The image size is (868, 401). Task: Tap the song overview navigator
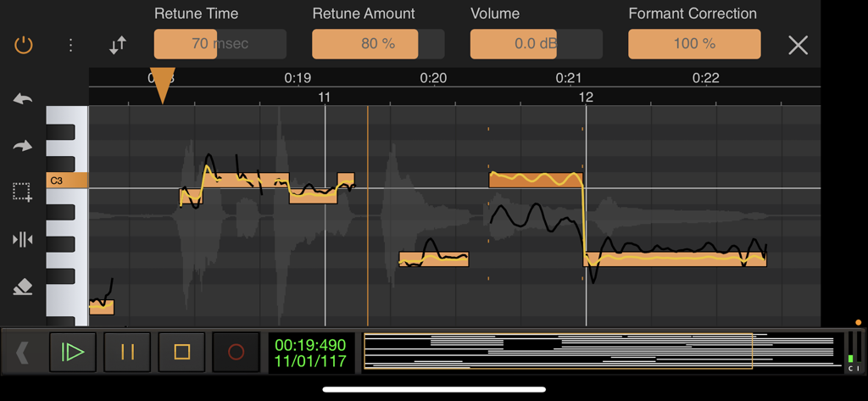(603, 352)
